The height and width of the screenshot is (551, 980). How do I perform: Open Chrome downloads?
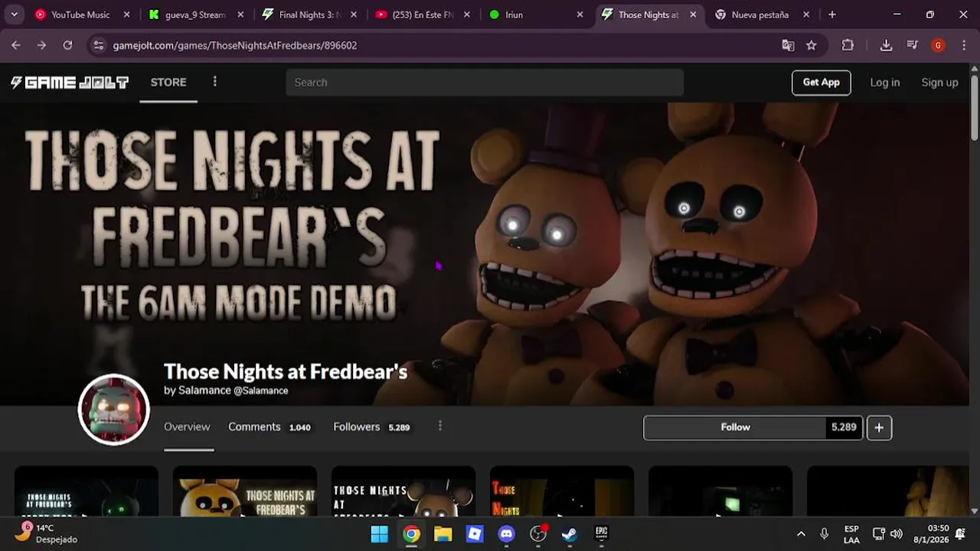[x=886, y=45]
